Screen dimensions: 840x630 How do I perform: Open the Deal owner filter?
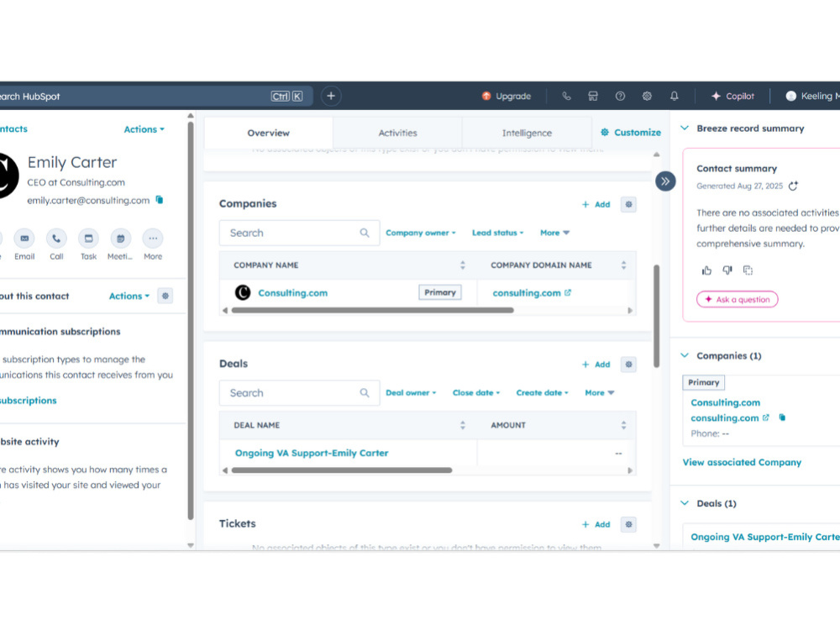pos(411,392)
